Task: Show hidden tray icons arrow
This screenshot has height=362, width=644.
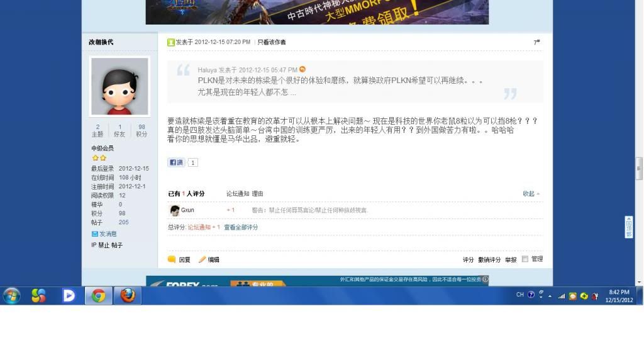Action: [550, 296]
